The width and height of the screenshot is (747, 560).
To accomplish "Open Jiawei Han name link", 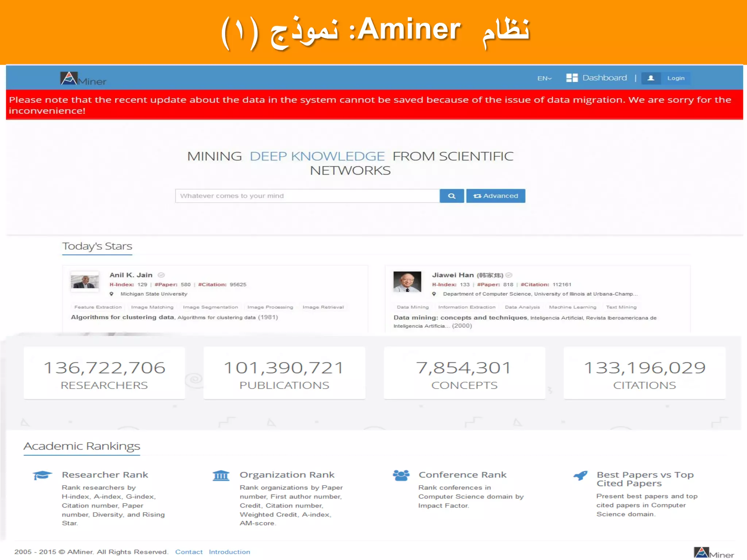I will (468, 275).
